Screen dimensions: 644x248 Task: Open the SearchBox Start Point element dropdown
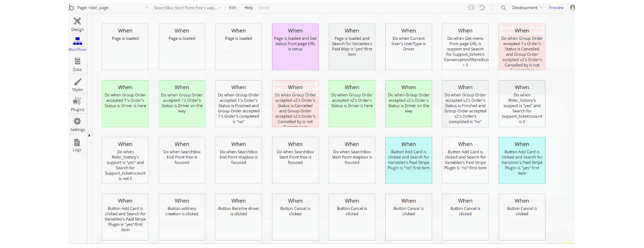pyautogui.click(x=187, y=8)
